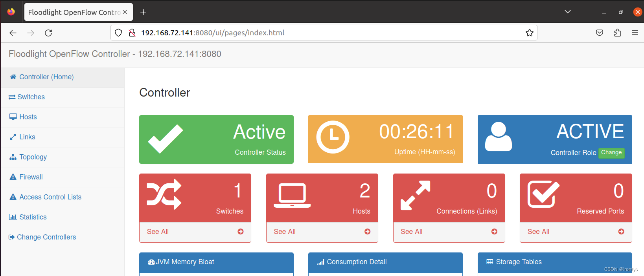
Task: Open a new tab with the plus button
Action: click(x=144, y=12)
